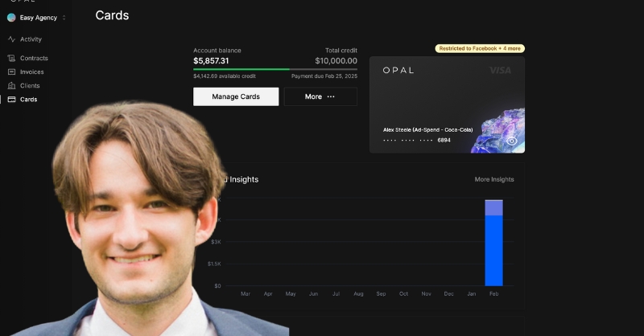Click the Manage Cards button
The width and height of the screenshot is (644, 336).
(x=236, y=96)
